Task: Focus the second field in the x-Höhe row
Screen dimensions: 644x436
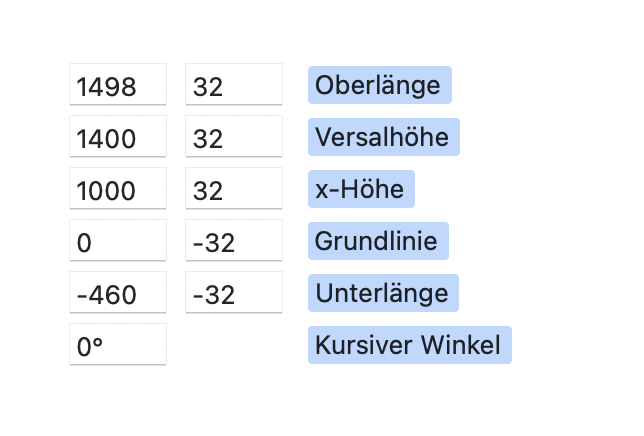Action: (233, 189)
